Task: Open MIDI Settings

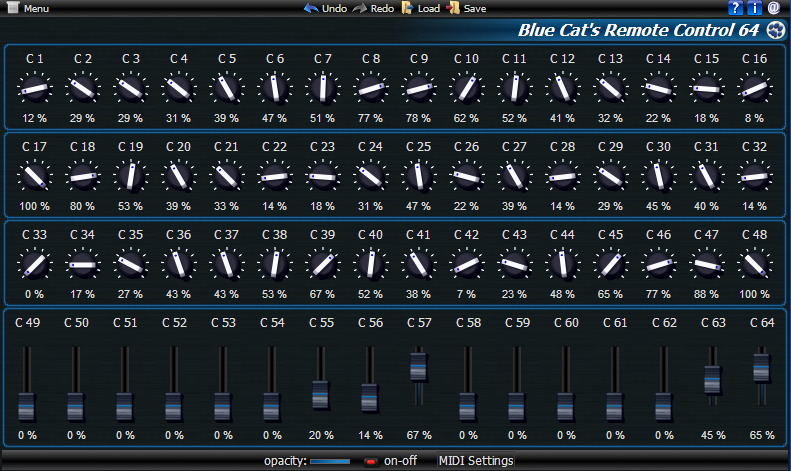Action: [476, 461]
